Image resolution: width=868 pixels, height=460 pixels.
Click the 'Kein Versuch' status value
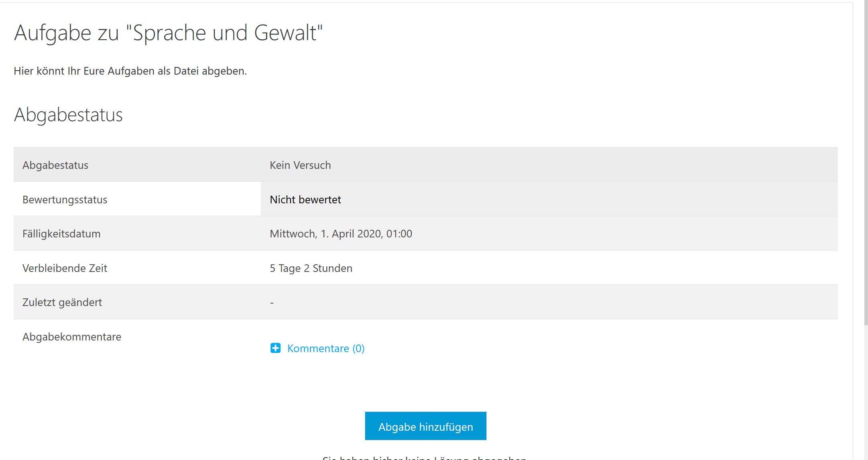[300, 165]
